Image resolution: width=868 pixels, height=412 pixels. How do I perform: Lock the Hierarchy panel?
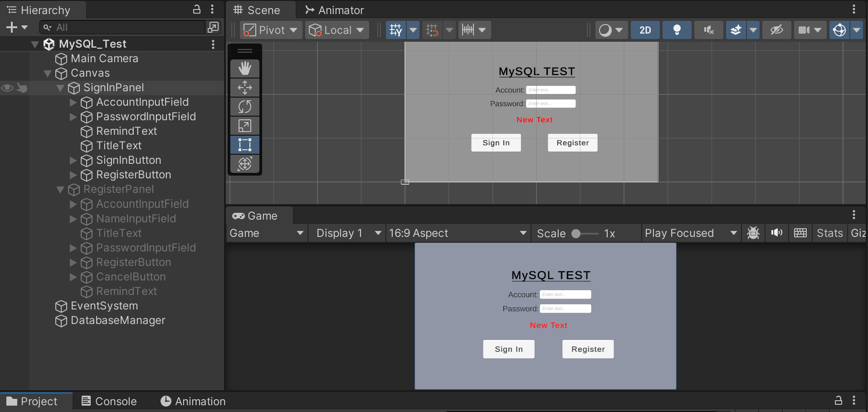pyautogui.click(x=197, y=9)
